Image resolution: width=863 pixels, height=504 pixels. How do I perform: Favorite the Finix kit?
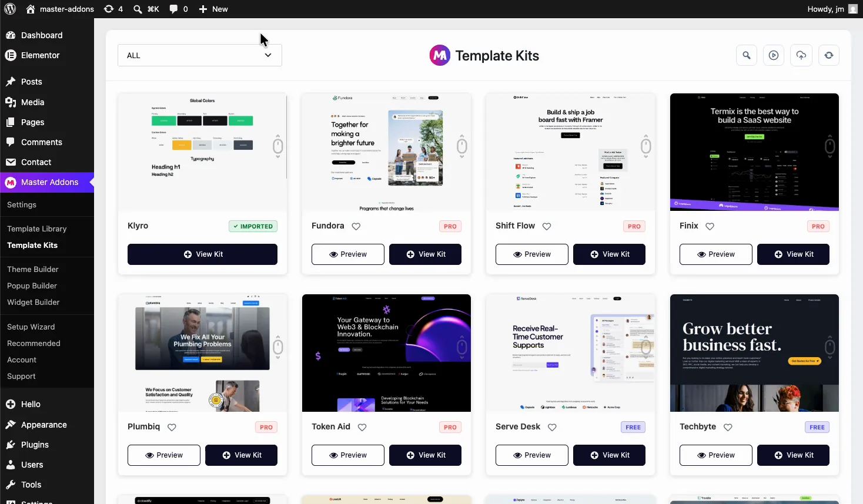(710, 226)
